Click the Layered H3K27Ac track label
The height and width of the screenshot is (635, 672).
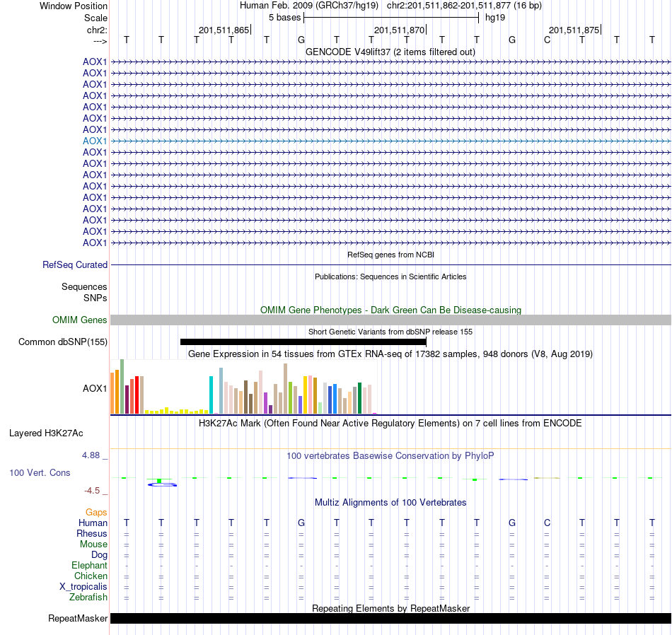tap(46, 433)
